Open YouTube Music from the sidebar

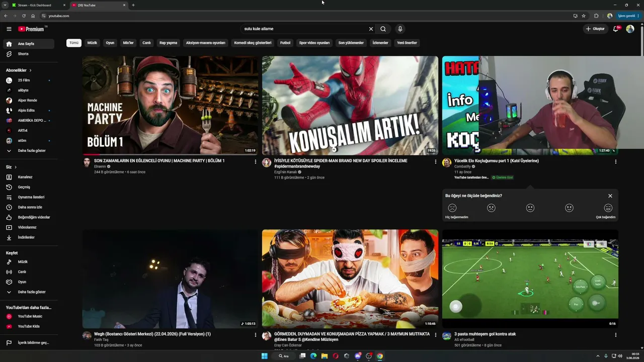(x=29, y=316)
